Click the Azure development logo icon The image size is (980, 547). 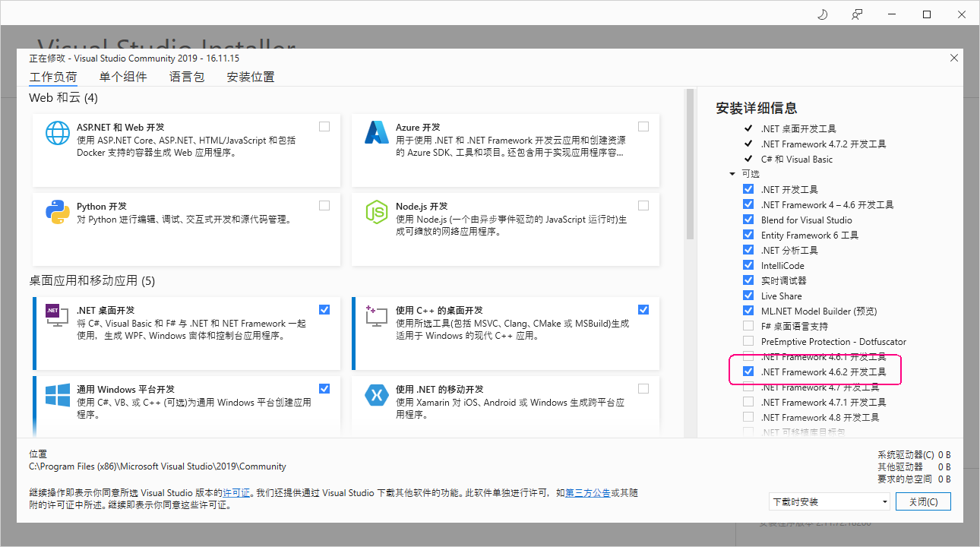point(377,133)
